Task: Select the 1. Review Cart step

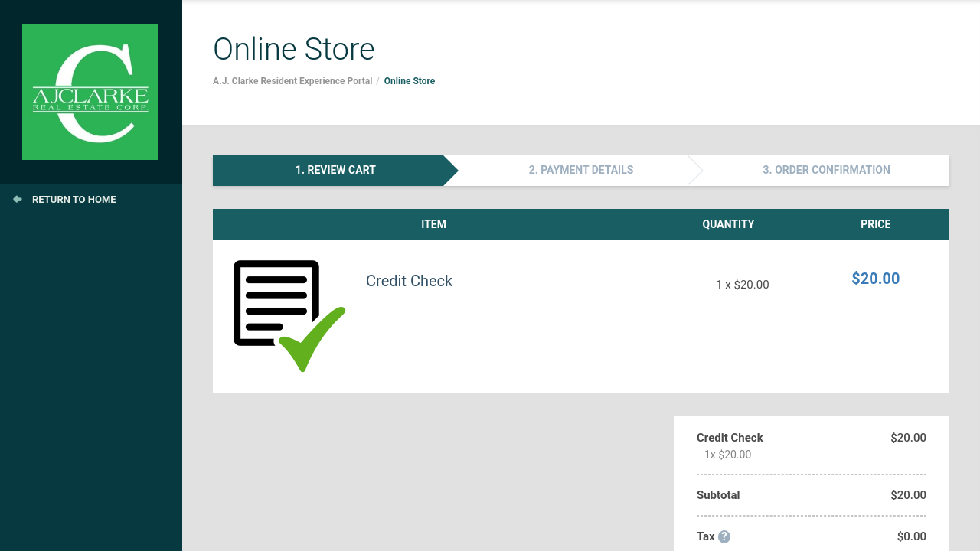Action: [335, 170]
